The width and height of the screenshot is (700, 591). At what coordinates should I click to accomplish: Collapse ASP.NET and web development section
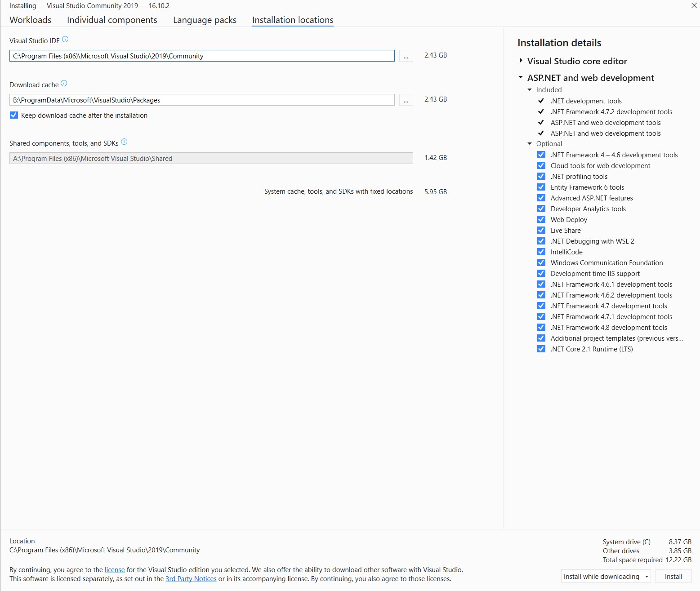(x=521, y=77)
